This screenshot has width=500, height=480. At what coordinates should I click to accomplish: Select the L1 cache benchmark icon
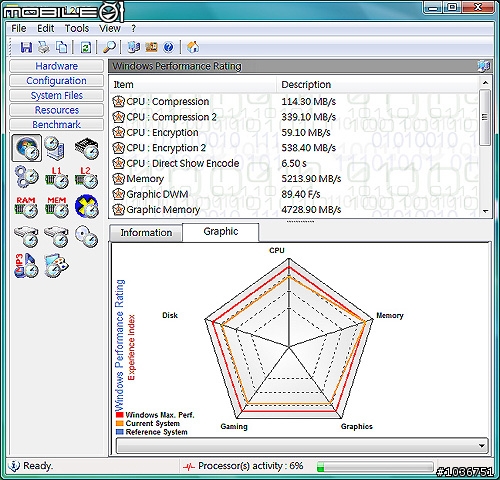pyautogui.click(x=56, y=177)
